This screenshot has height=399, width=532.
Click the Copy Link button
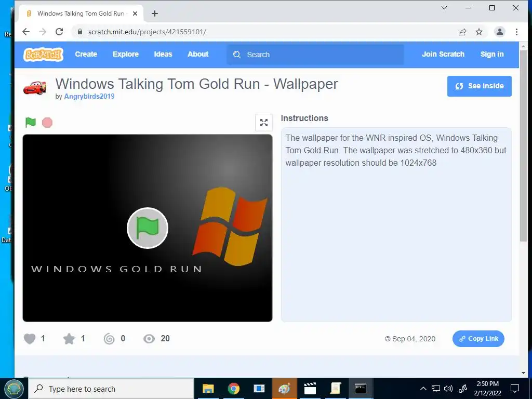pos(478,339)
